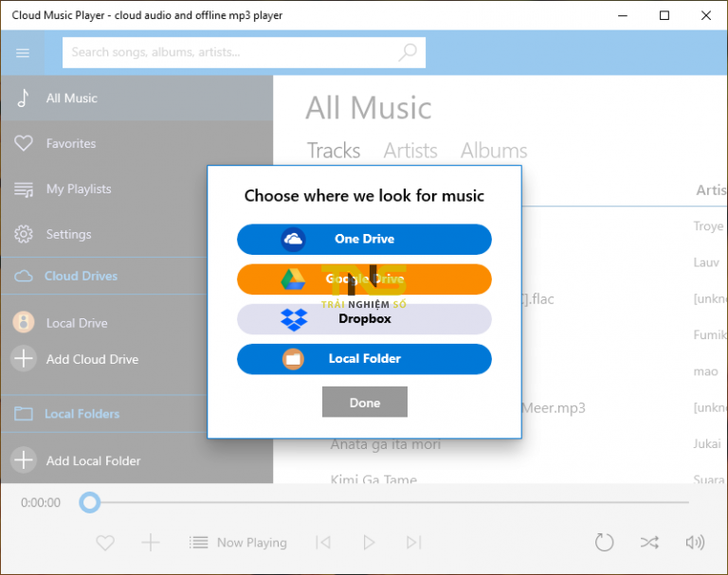Select the All Music note icon
The height and width of the screenshot is (575, 728).
23,98
